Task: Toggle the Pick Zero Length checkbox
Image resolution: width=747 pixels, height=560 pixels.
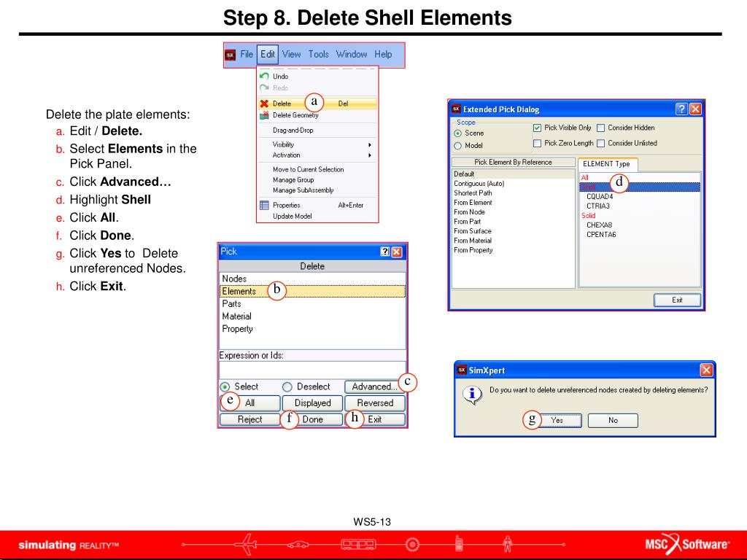Action: (x=538, y=143)
